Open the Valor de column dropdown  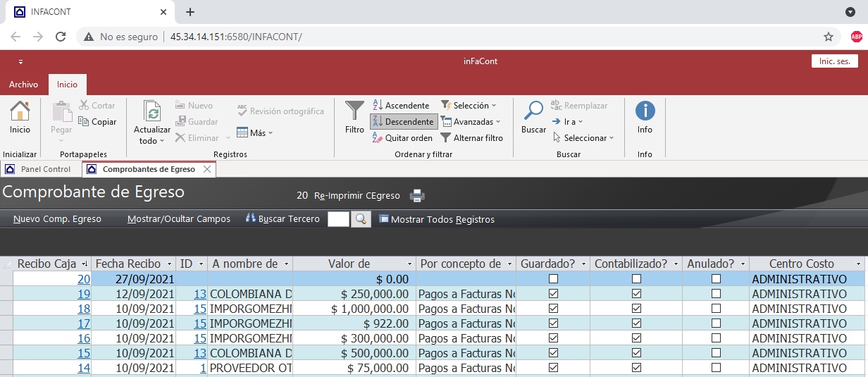pos(409,264)
